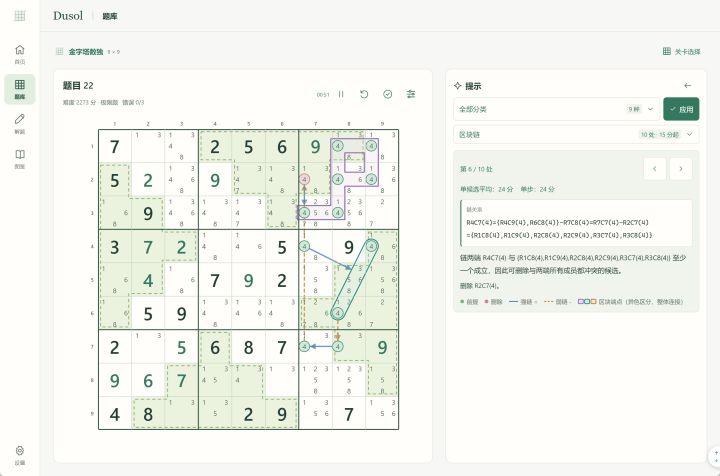The height and width of the screenshot is (476, 720).
Task: Click the check-answer circle icon
Action: [388, 94]
